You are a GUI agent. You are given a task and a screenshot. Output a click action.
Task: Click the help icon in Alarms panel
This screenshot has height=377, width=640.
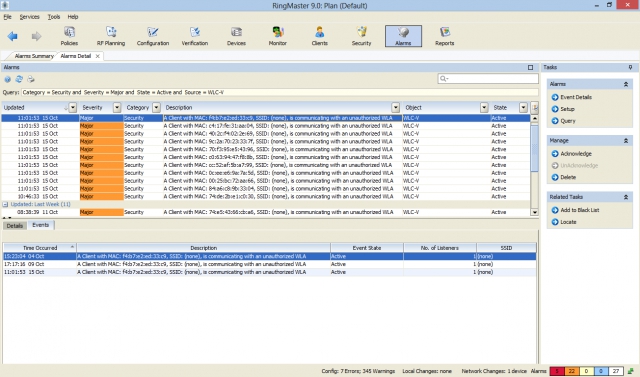click(7, 80)
